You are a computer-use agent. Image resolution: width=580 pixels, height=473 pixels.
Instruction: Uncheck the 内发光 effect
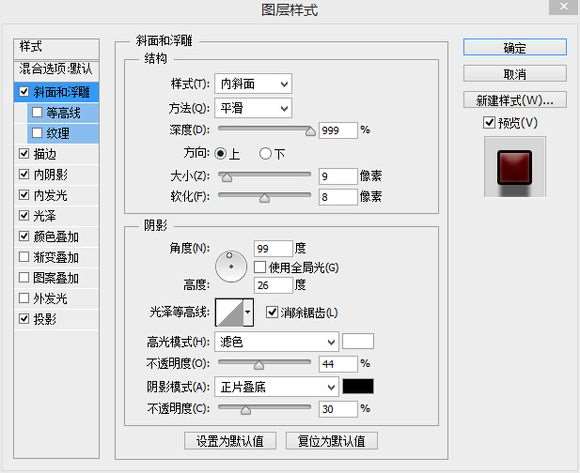click(x=24, y=195)
